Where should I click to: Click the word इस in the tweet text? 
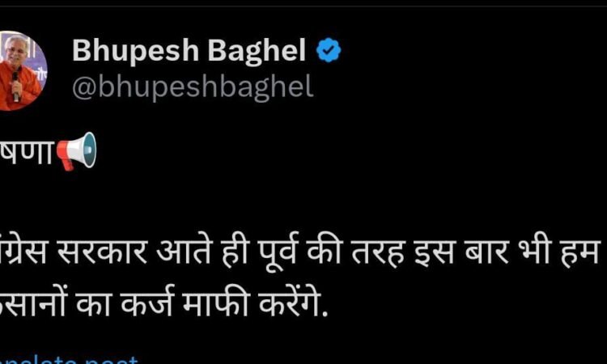point(434,252)
